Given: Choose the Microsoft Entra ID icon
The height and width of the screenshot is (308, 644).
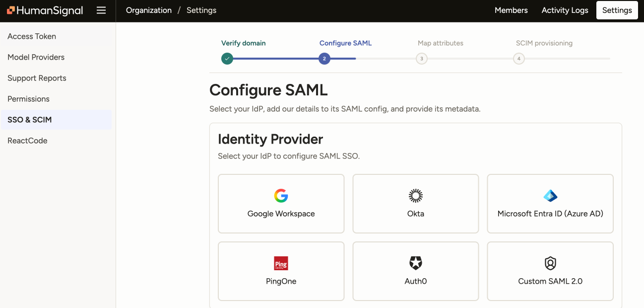Looking at the screenshot, I should (x=550, y=196).
